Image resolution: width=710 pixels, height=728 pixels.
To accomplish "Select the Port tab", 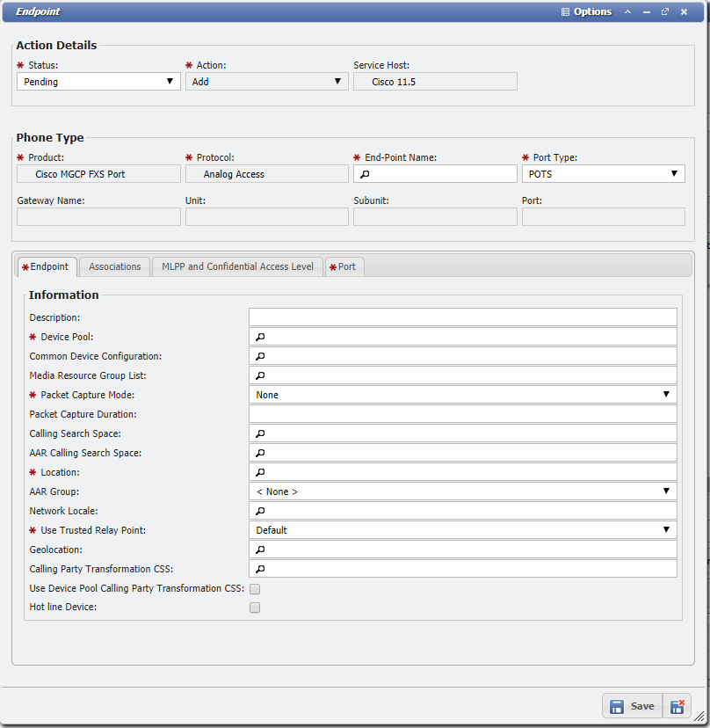I will (x=345, y=266).
